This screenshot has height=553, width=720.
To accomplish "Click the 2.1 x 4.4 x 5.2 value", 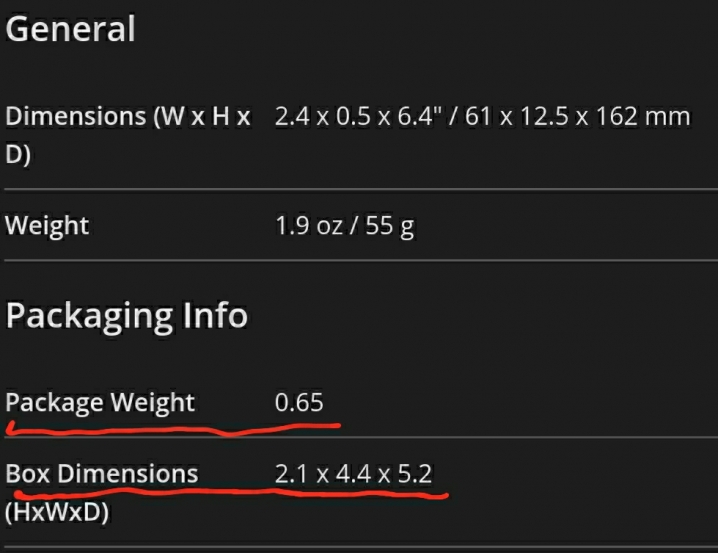I will pyautogui.click(x=354, y=474).
